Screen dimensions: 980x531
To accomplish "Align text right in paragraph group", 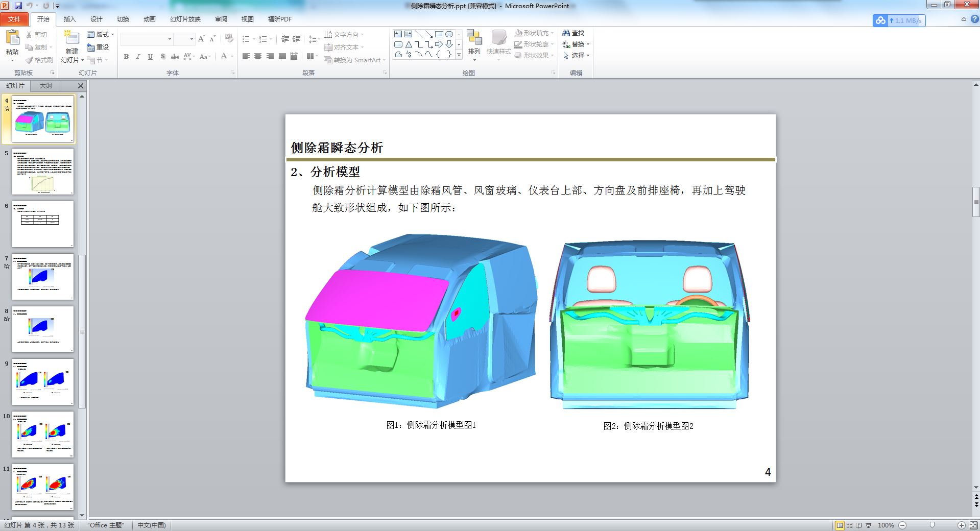I will click(270, 56).
